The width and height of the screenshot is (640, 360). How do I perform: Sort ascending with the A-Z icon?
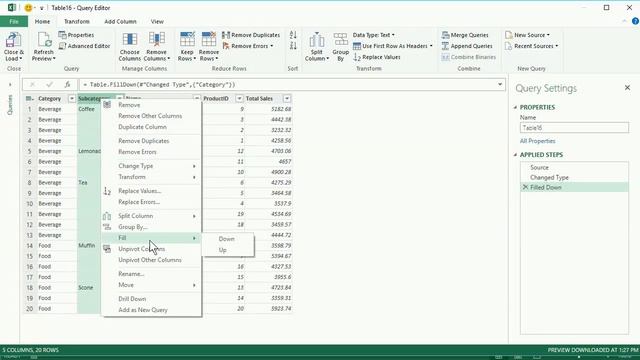(x=293, y=35)
